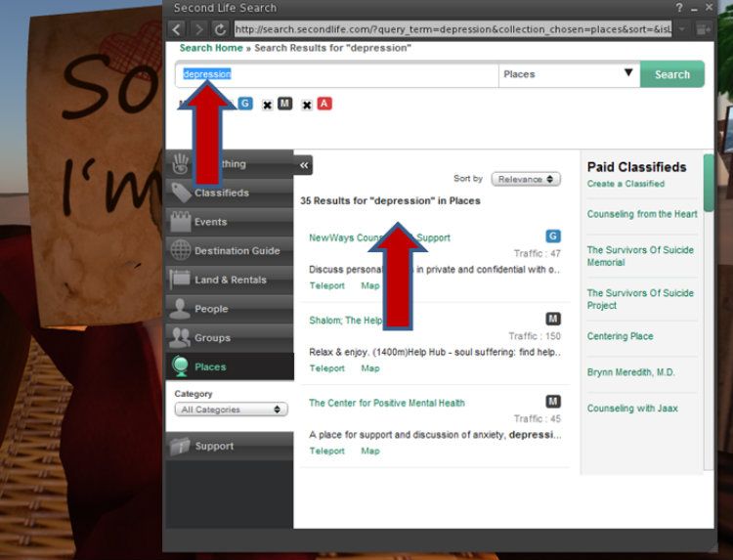Image resolution: width=733 pixels, height=560 pixels.
Task: Show NewWays Counseling on the Map
Action: (369, 285)
